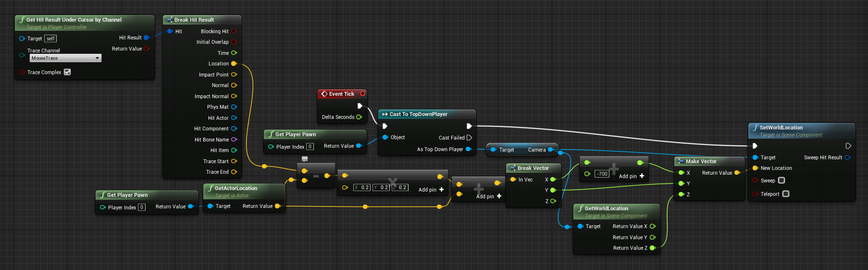
Task: Click the Z output pin on Break Vector
Action: point(553,201)
